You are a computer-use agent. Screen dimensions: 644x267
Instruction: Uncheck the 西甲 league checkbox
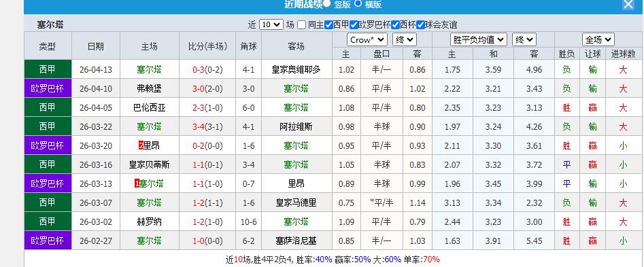pyautogui.click(x=328, y=25)
